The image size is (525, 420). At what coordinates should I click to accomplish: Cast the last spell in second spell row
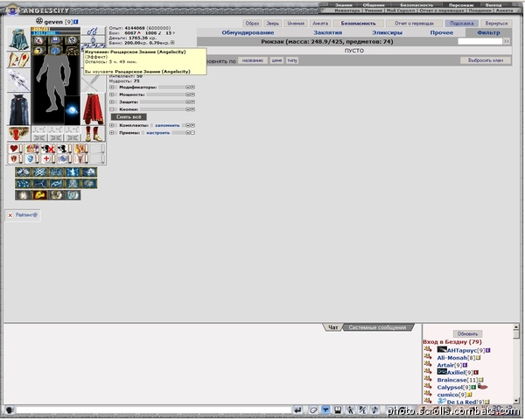click(88, 184)
